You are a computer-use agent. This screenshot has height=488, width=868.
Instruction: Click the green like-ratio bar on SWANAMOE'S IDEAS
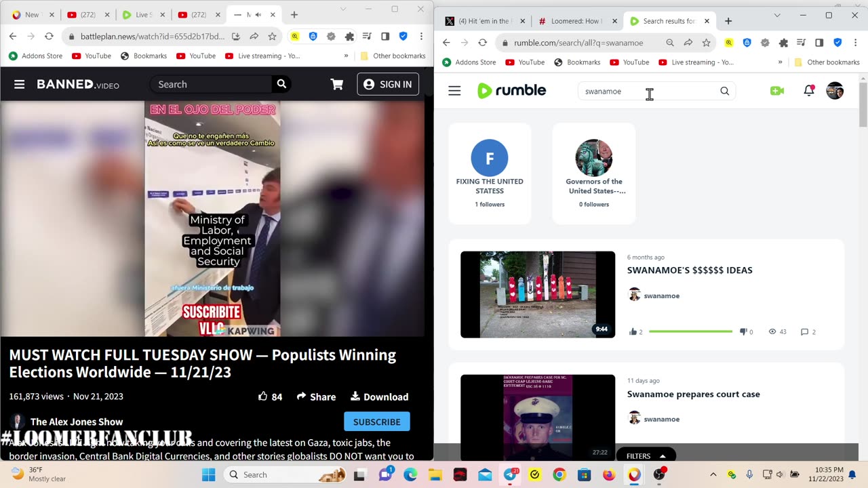[x=690, y=331]
